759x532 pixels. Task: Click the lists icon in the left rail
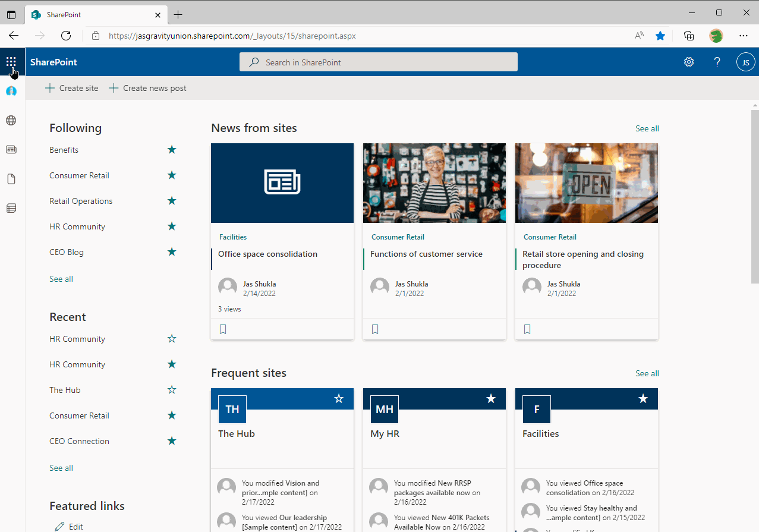[x=11, y=207]
